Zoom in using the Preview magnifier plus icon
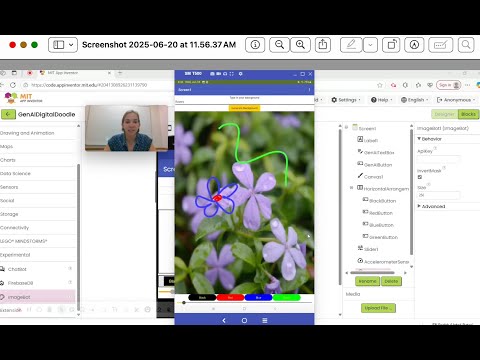 click(x=300, y=45)
